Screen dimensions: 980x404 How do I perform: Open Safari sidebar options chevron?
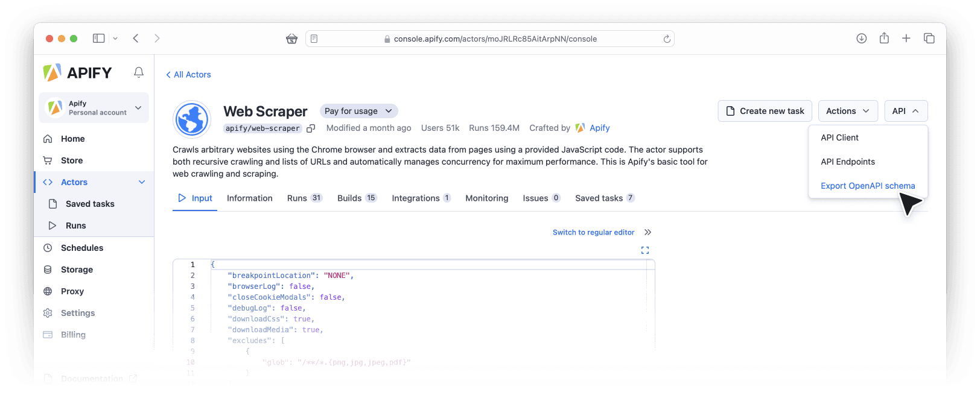[x=115, y=38]
